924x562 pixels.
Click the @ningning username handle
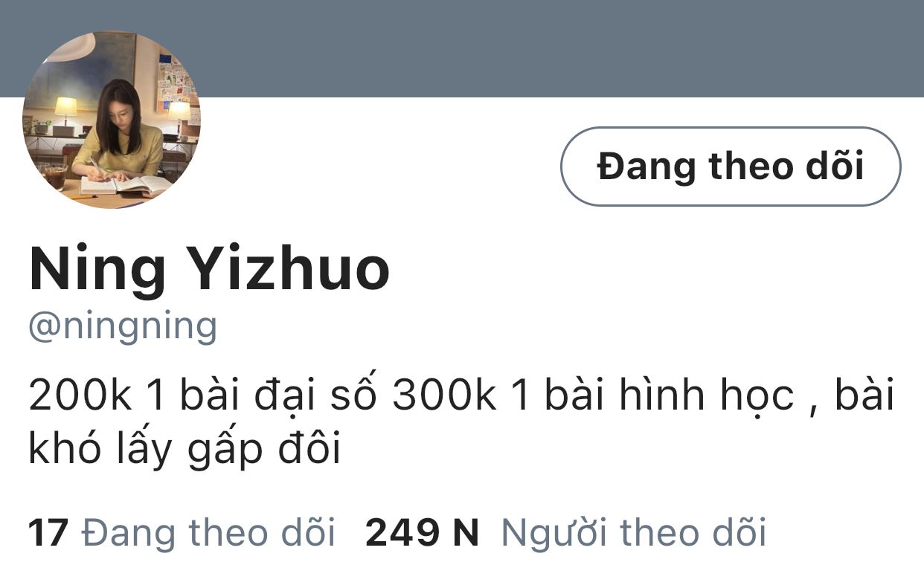point(123,326)
